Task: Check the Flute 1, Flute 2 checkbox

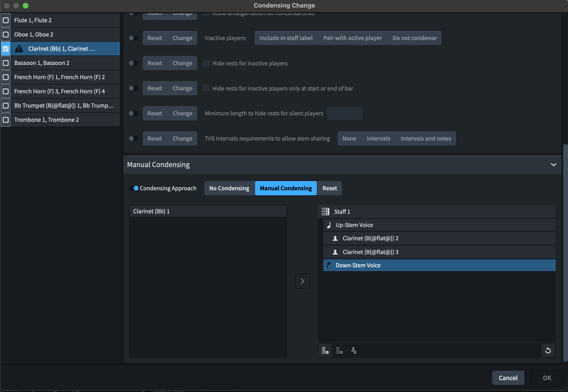Action: pyautogui.click(x=6, y=20)
